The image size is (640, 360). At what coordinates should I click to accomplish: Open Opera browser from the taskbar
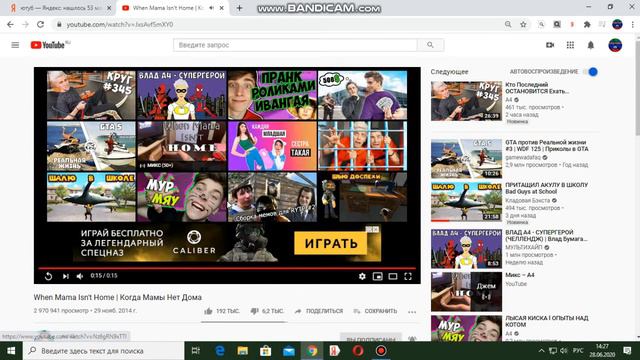coord(358,351)
